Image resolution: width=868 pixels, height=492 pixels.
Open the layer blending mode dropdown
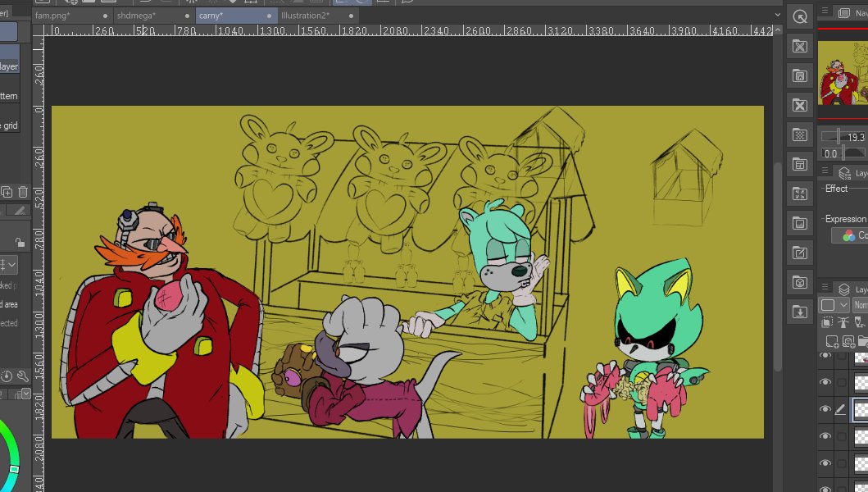coord(861,305)
